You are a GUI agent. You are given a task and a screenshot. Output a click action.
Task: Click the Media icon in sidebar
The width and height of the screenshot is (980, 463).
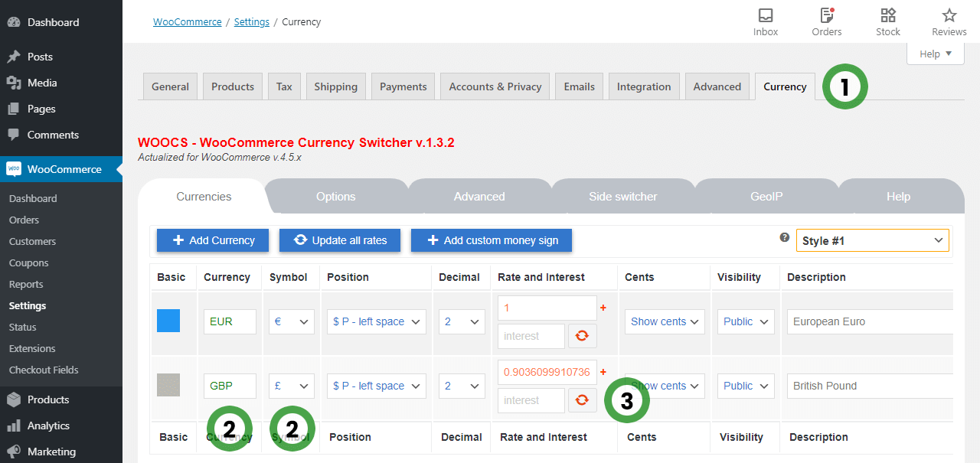pos(14,83)
